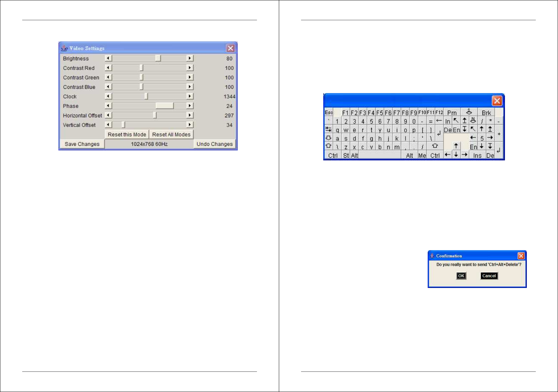This screenshot has height=392, width=558.
Task: Click the St (Start) key on the soft keyboard
Action: coord(346,155)
